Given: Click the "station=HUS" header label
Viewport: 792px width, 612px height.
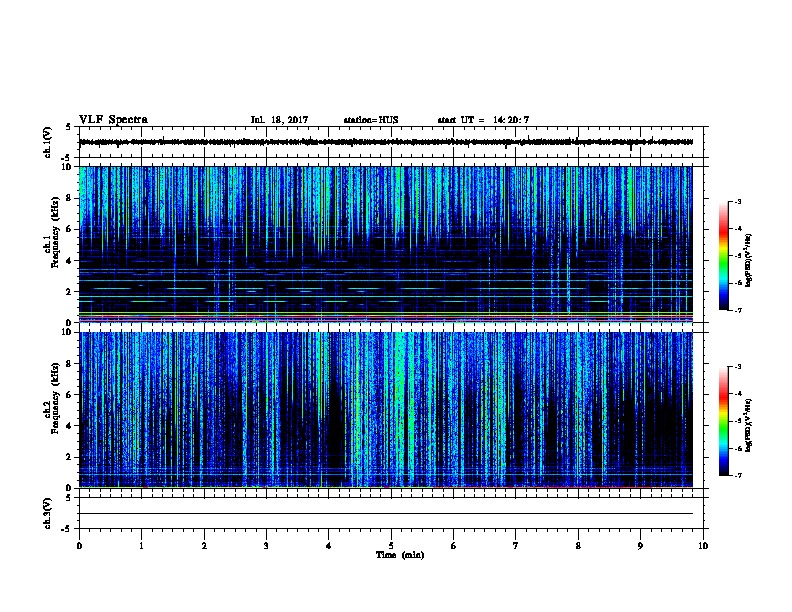Looking at the screenshot, I should (x=371, y=120).
